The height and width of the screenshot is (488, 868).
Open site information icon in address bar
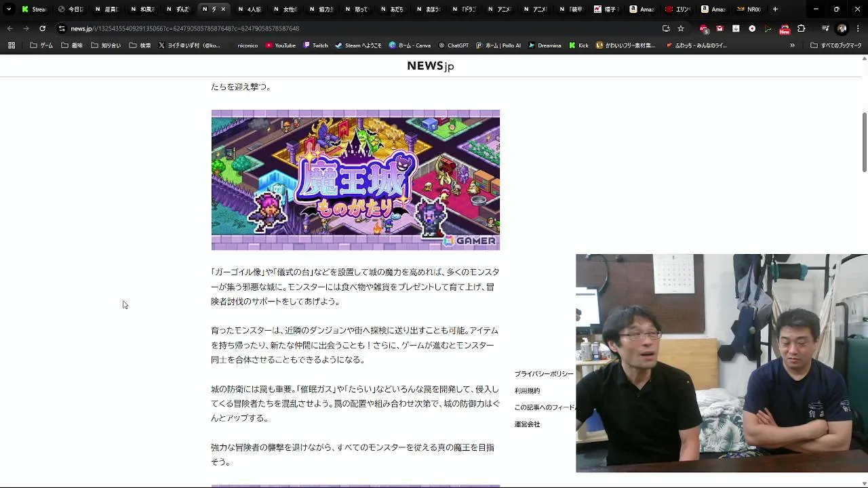(62, 28)
